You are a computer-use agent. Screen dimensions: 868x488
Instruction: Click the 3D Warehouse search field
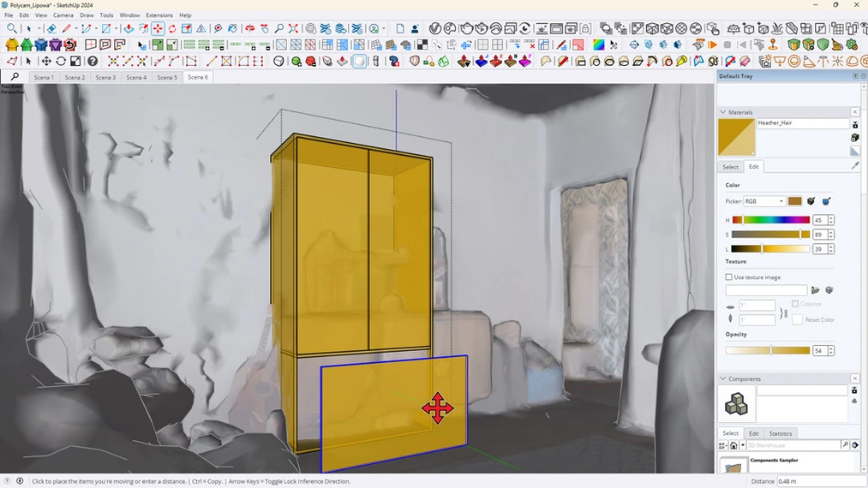click(793, 445)
